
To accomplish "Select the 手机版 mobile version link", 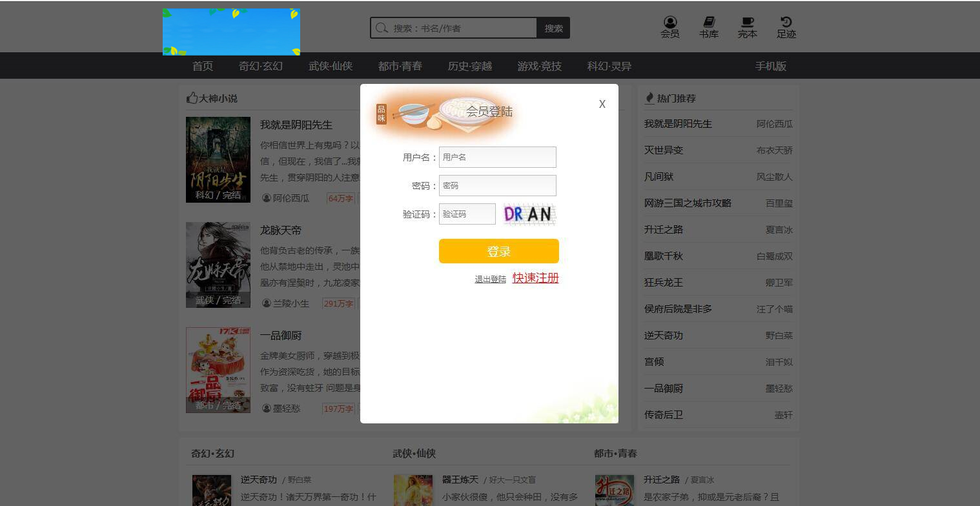I will pos(771,65).
